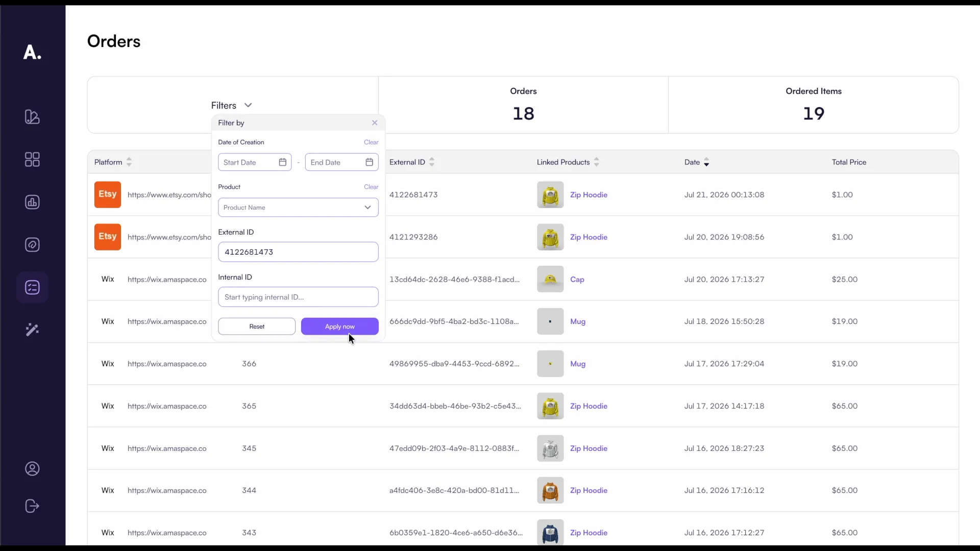The height and width of the screenshot is (551, 980).
Task: Click the Apply now button
Action: click(x=340, y=327)
